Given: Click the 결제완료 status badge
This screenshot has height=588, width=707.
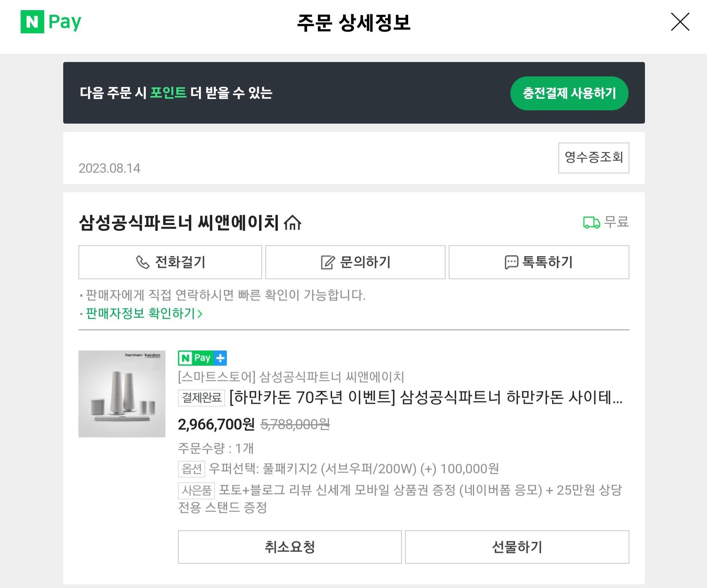Looking at the screenshot, I should click(x=202, y=398).
